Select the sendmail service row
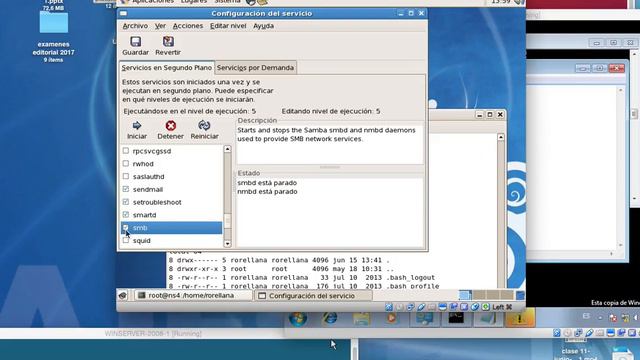Viewport: 640px width, 360px height. point(171,189)
